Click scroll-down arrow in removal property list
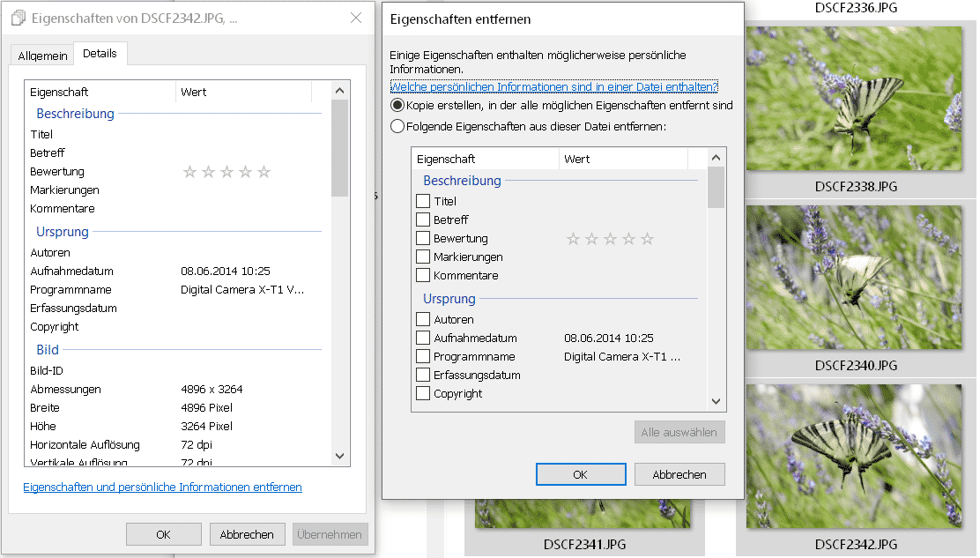 pyautogui.click(x=716, y=401)
